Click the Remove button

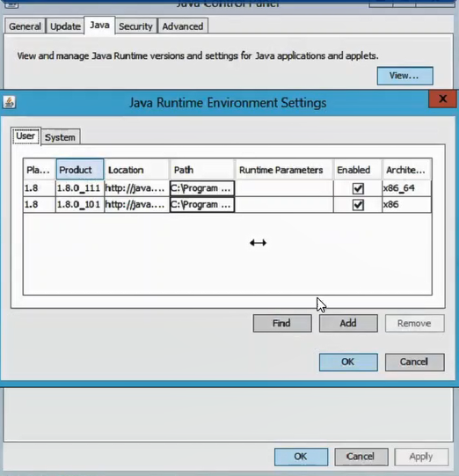(414, 323)
